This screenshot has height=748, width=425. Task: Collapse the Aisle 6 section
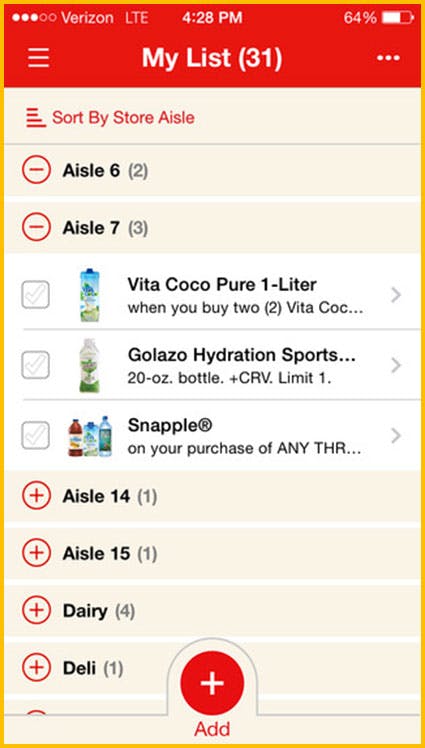pyautogui.click(x=36, y=170)
